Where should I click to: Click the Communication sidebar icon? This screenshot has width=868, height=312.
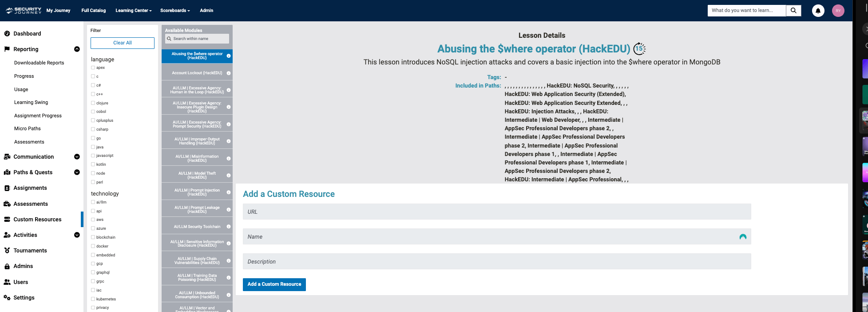pyautogui.click(x=7, y=156)
